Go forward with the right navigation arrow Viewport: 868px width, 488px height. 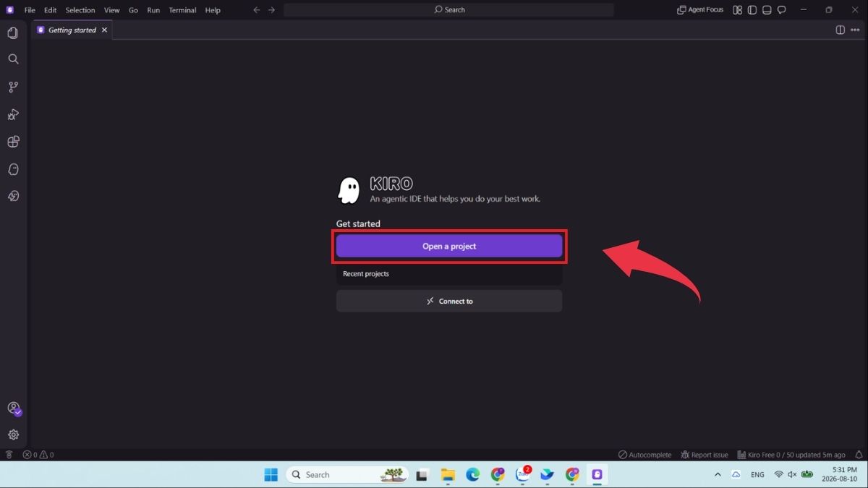271,10
